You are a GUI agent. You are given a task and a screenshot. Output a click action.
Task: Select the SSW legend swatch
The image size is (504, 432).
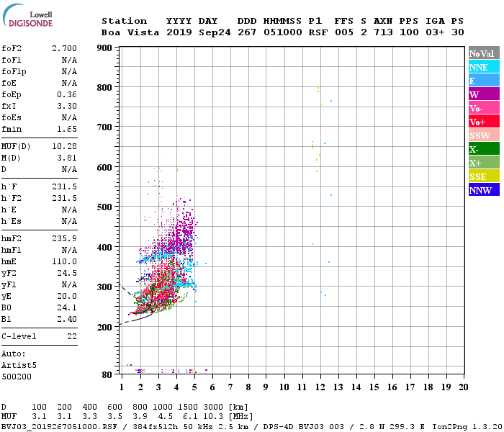484,135
